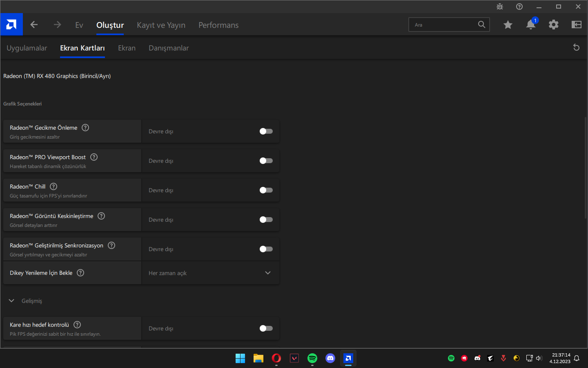Switch to the Ev tab
The image size is (588, 368).
click(79, 25)
